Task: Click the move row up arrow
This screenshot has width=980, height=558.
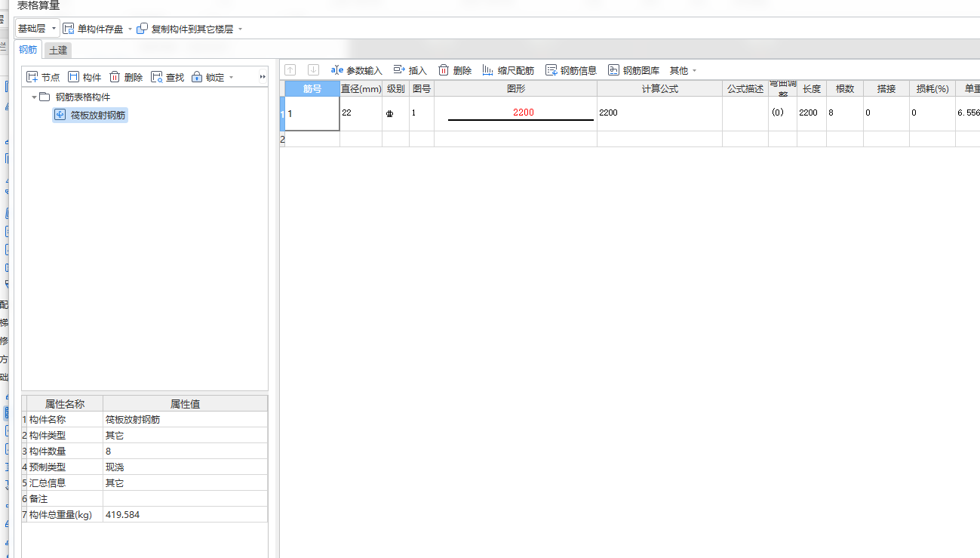Action: pos(290,70)
